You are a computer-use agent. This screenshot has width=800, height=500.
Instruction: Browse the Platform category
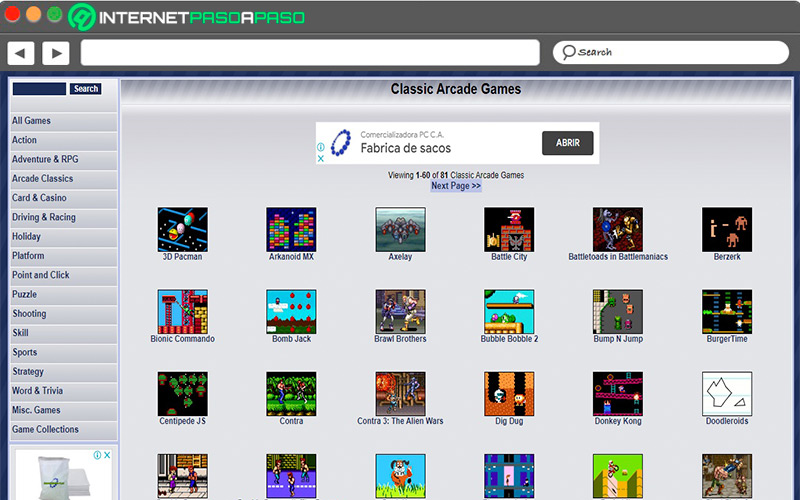coord(64,256)
